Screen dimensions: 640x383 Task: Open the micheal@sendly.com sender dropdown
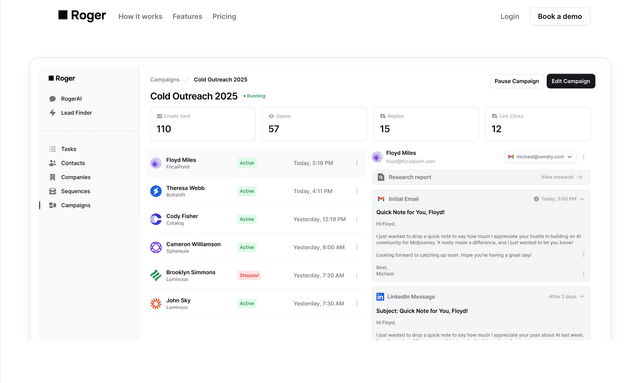[x=540, y=157]
